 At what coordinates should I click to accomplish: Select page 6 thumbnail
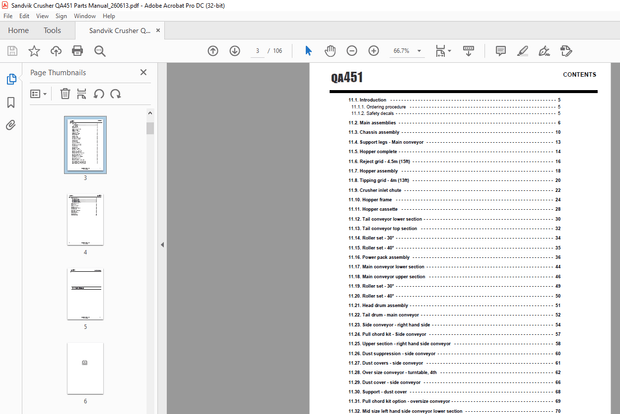[x=85, y=369]
